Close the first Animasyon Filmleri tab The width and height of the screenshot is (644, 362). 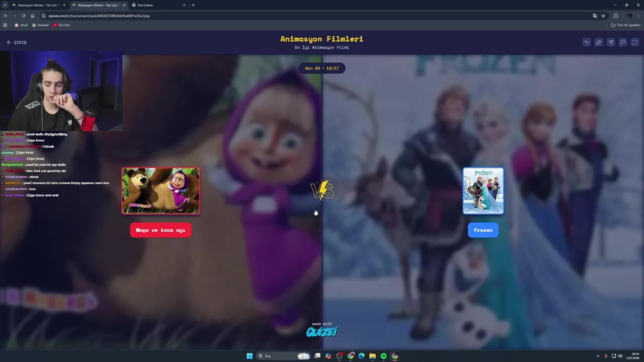[x=64, y=5]
